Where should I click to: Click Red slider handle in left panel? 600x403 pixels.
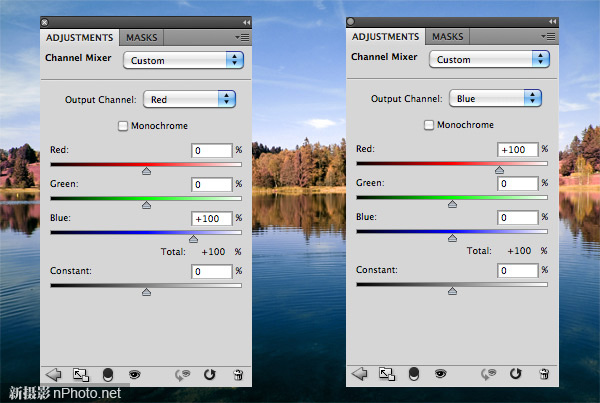pyautogui.click(x=146, y=171)
